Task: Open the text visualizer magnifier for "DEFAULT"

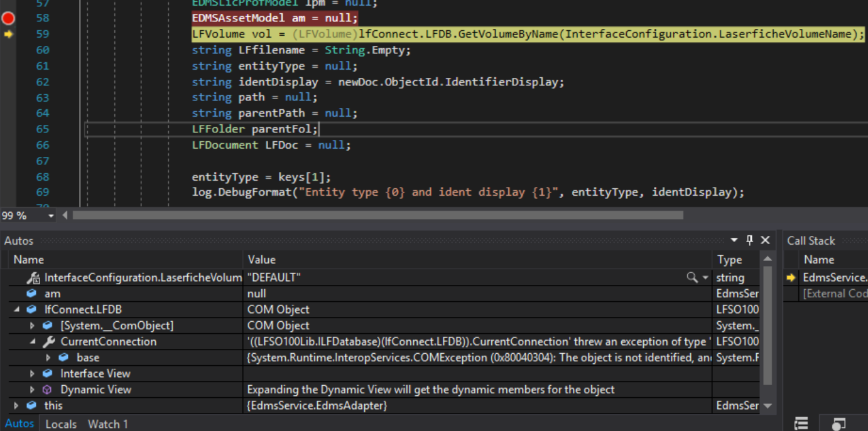Action: [x=692, y=277]
